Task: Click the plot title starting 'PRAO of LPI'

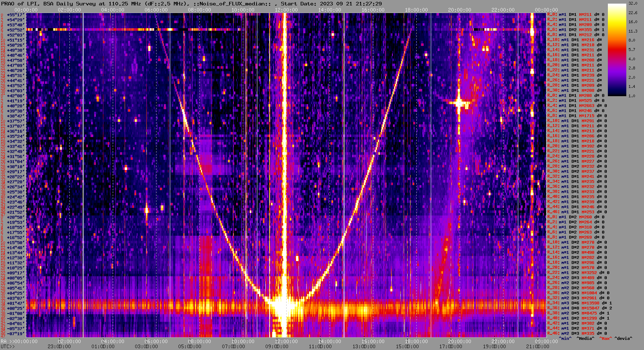Action: (x=192, y=4)
